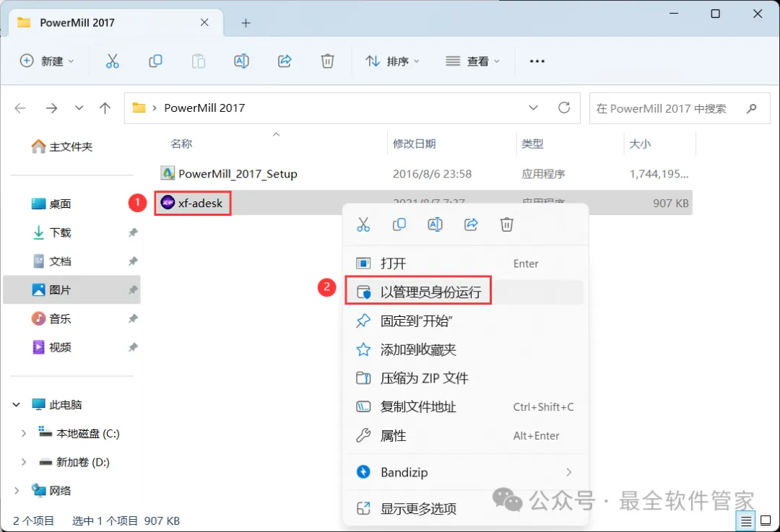Click the pin icon next to 视频
Image resolution: width=780 pixels, height=532 pixels.
[133, 347]
